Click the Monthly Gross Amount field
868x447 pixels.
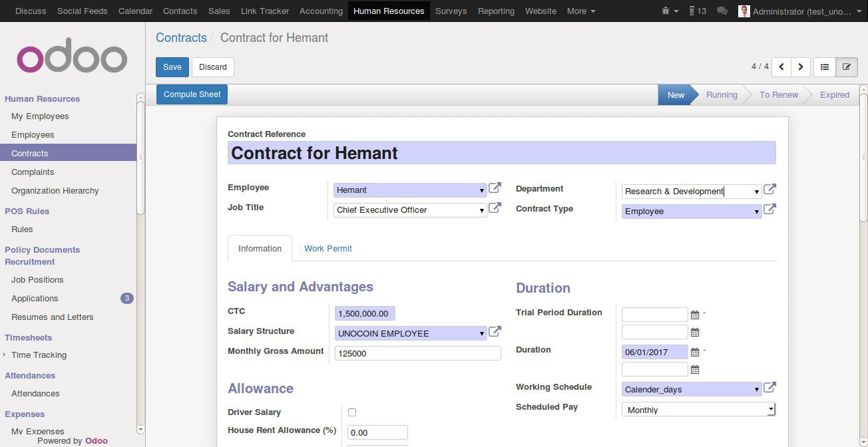[417, 353]
